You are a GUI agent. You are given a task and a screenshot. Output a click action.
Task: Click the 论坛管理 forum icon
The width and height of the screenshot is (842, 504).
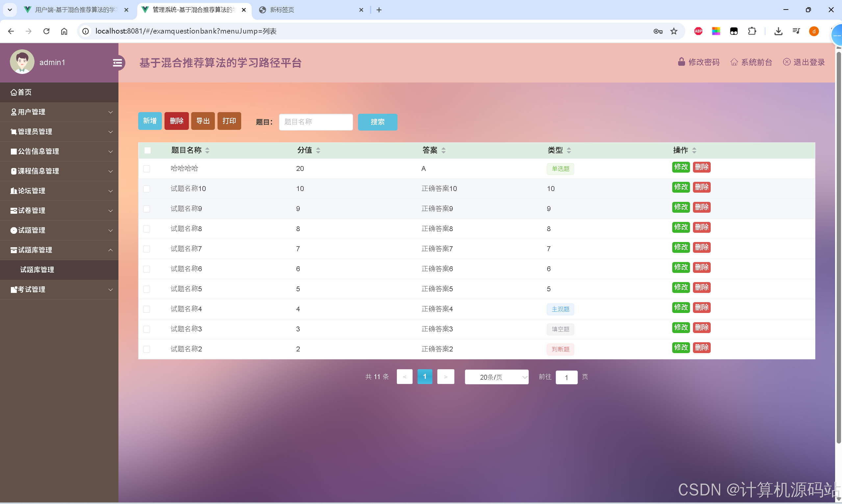(x=13, y=191)
